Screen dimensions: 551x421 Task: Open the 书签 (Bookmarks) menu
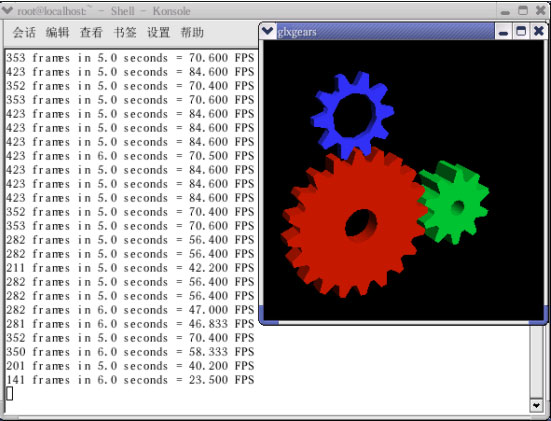125,33
